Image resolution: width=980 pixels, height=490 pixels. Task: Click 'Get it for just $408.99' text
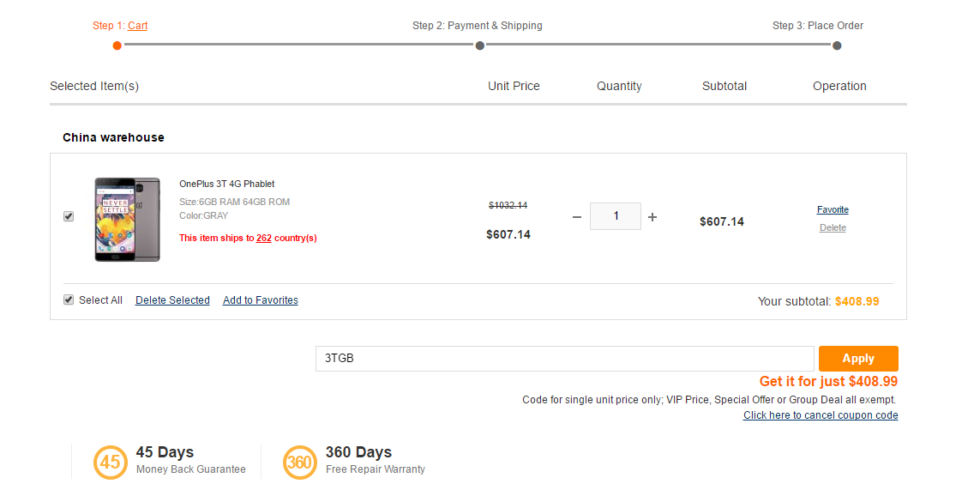(829, 382)
